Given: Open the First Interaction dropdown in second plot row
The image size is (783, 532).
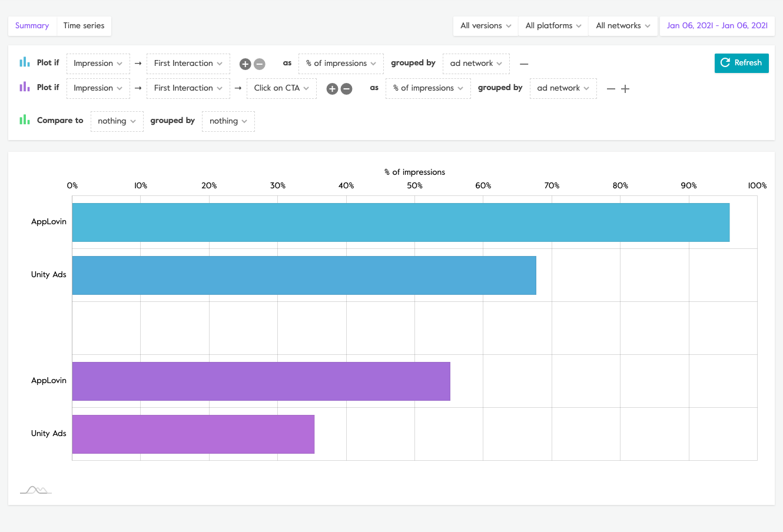Looking at the screenshot, I should coord(188,88).
